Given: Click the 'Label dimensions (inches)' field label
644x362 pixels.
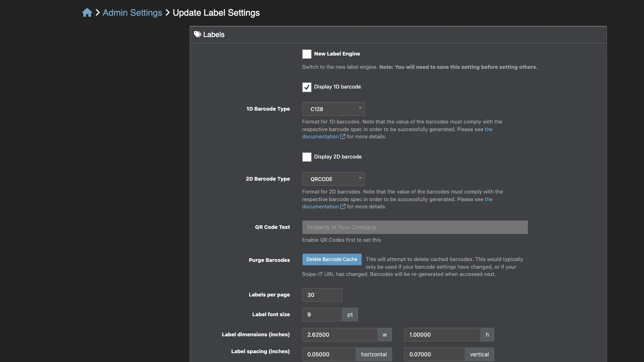Looking at the screenshot, I should pos(256,335).
